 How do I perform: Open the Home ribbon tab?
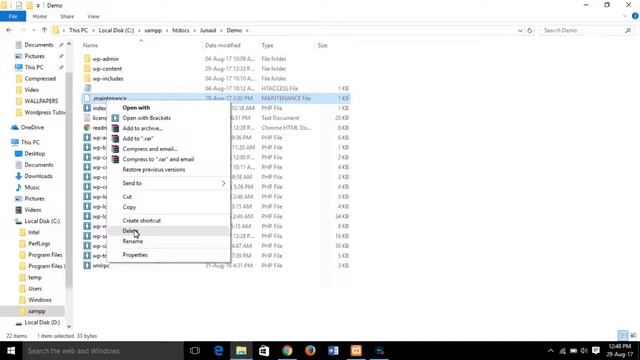tap(40, 16)
